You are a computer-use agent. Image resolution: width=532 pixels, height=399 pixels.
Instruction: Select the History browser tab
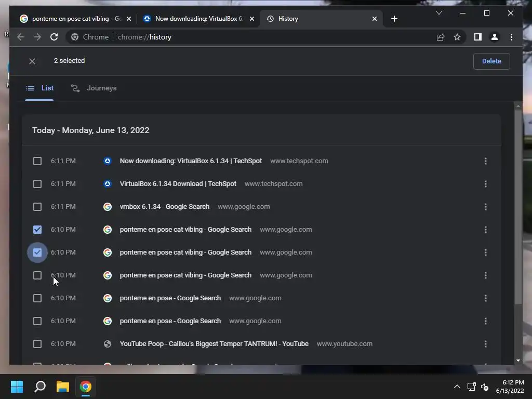pos(321,19)
